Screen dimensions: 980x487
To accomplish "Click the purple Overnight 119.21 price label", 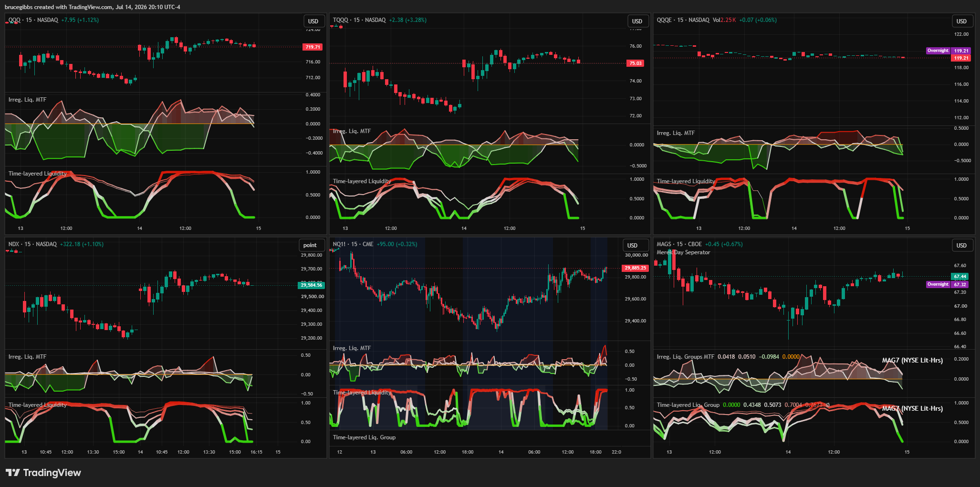I will [x=948, y=51].
